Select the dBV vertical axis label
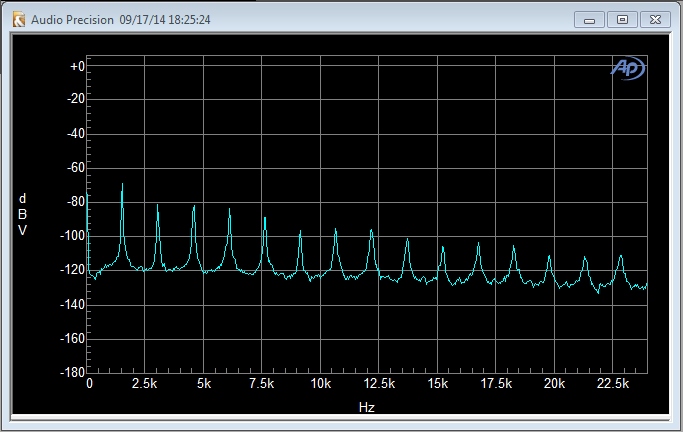The height and width of the screenshot is (432, 683). click(22, 214)
